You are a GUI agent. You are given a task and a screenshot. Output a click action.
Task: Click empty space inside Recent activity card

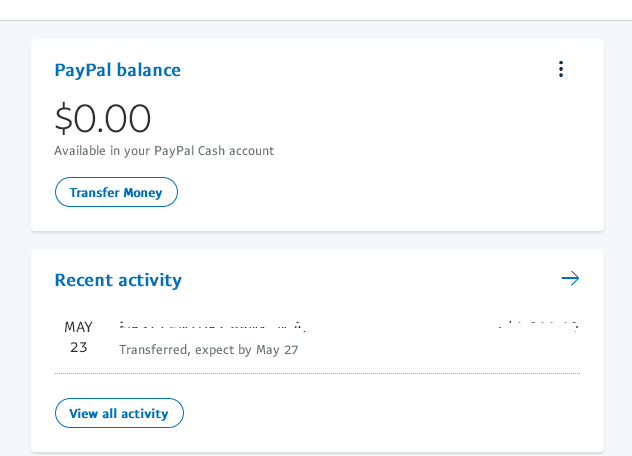coord(400,412)
